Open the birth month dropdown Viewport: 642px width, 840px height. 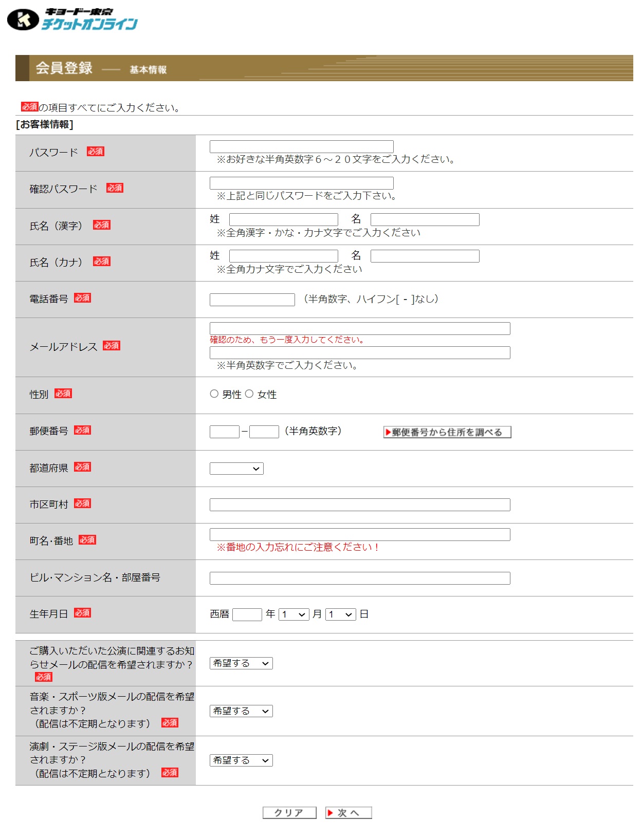coord(294,614)
